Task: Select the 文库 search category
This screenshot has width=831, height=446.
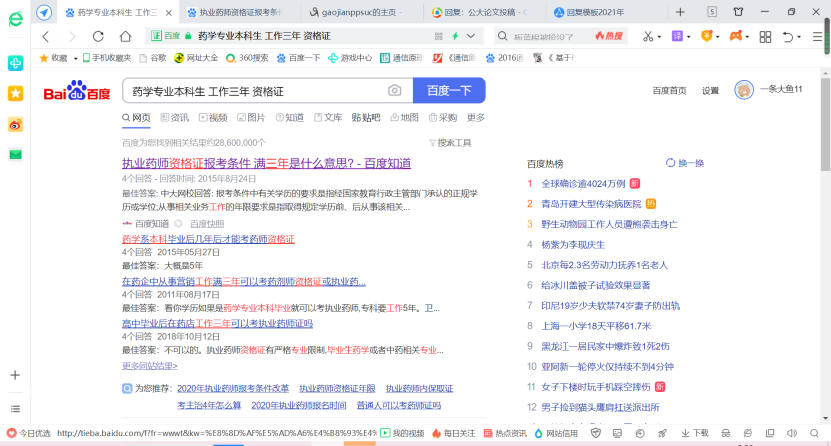Action: click(x=328, y=118)
